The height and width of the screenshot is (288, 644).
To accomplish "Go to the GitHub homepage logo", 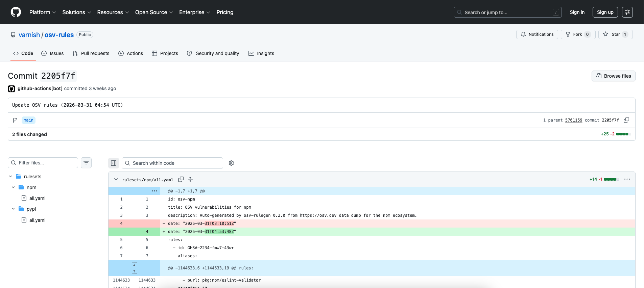I will [16, 12].
